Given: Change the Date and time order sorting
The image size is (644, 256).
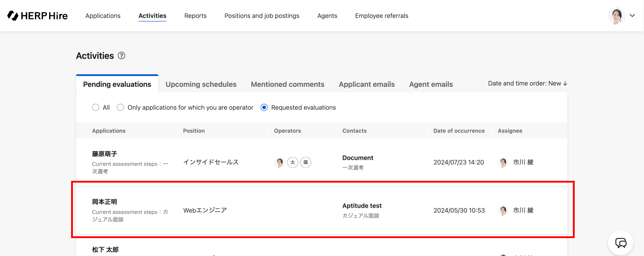Looking at the screenshot, I should (527, 83).
